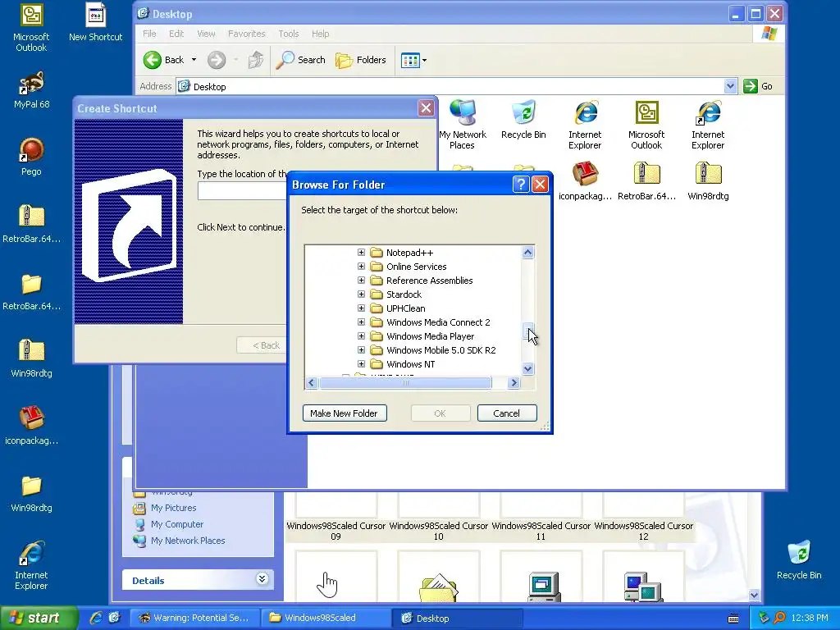
Task: Collapse the Details panel chevron
Action: 262,579
